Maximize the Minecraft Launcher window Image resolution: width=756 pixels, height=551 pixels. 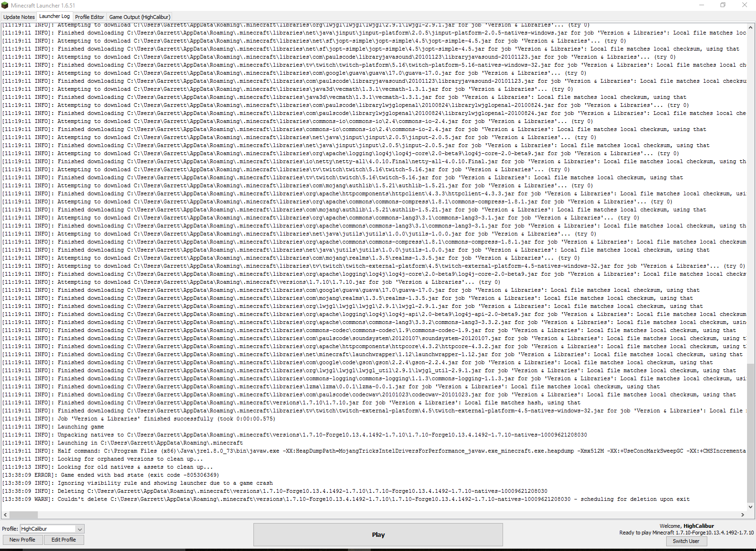(723, 5)
